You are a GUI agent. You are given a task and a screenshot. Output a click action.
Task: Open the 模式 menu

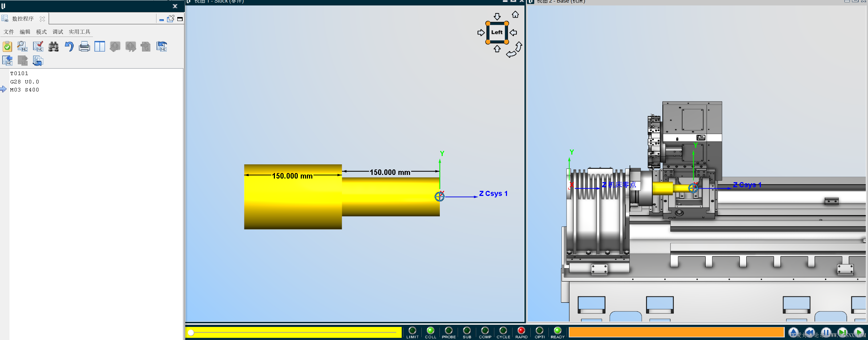41,32
